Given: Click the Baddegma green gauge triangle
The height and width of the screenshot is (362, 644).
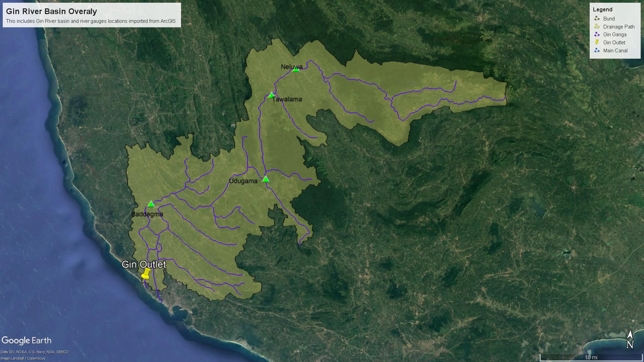Looking at the screenshot, I should click(x=151, y=204).
